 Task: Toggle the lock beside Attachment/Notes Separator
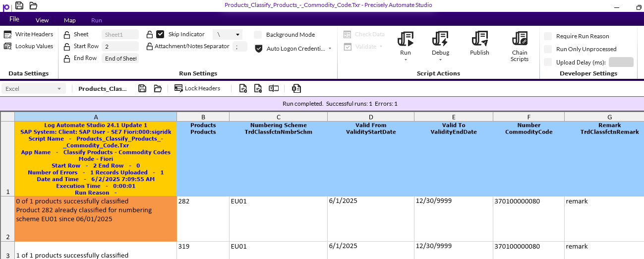pyautogui.click(x=149, y=47)
